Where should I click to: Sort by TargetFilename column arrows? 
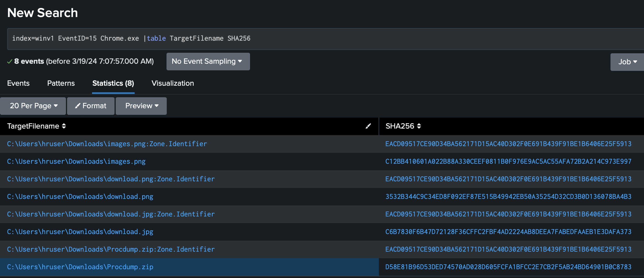coord(64,126)
